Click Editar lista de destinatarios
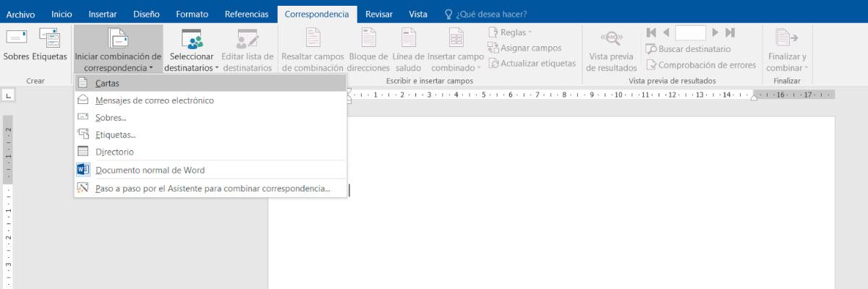868x289 pixels. [x=247, y=49]
